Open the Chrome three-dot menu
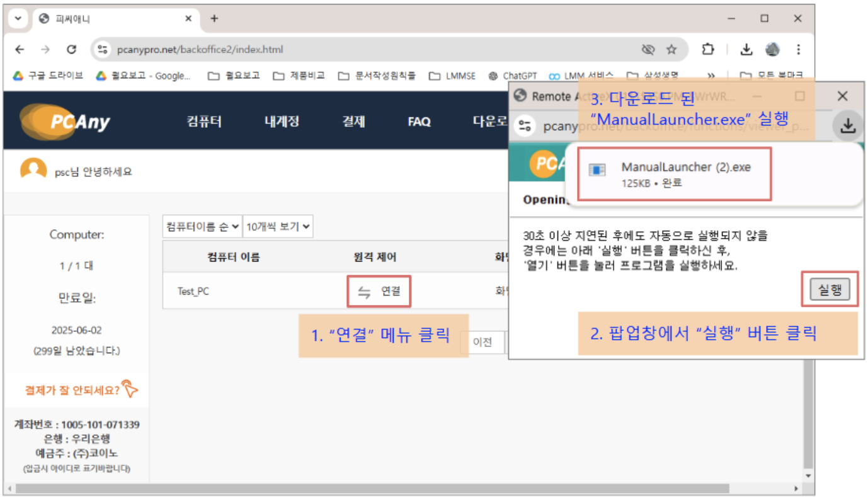Image resolution: width=868 pixels, height=497 pixels. click(x=798, y=49)
